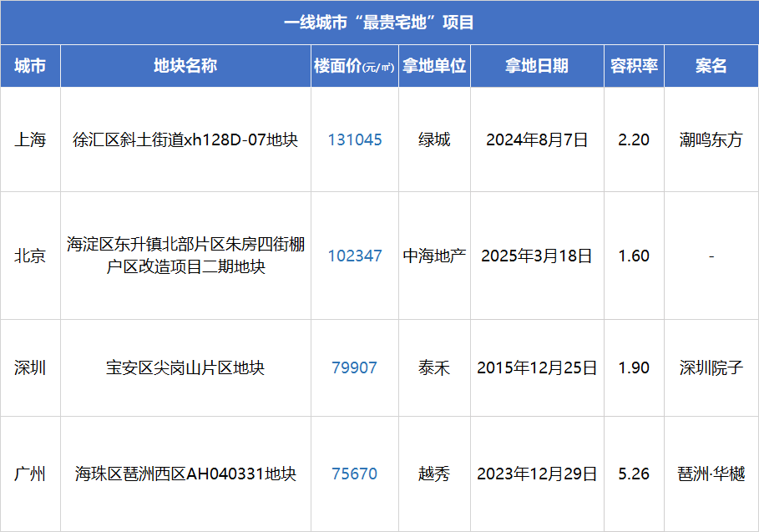Viewport: 759px width, 532px height.
Task: Click the table title 一线城市"最贵宅地"项目
Action: [x=378, y=23]
